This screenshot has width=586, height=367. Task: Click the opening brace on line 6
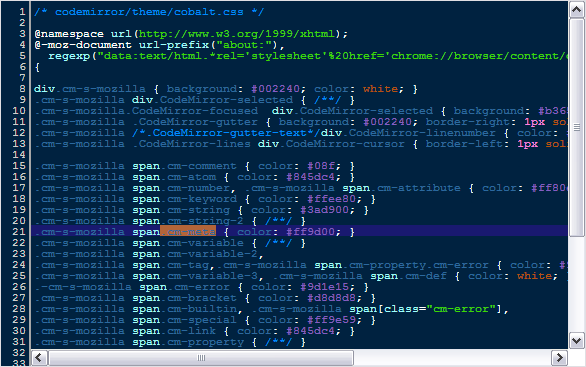tap(37, 67)
